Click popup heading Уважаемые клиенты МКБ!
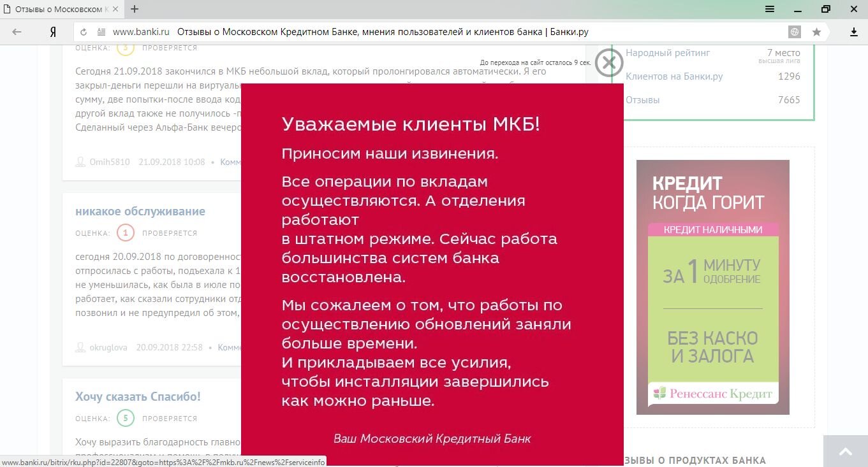This screenshot has height=467, width=868. [x=411, y=124]
